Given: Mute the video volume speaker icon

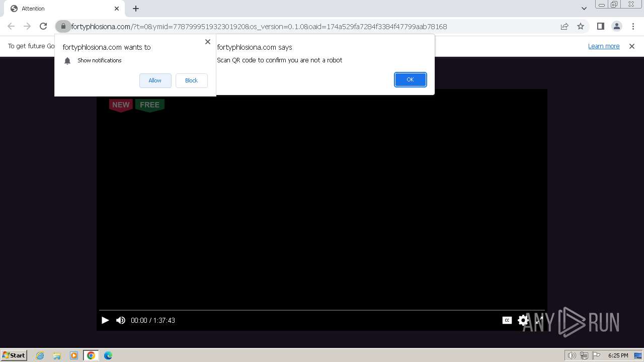Looking at the screenshot, I should pos(121,320).
